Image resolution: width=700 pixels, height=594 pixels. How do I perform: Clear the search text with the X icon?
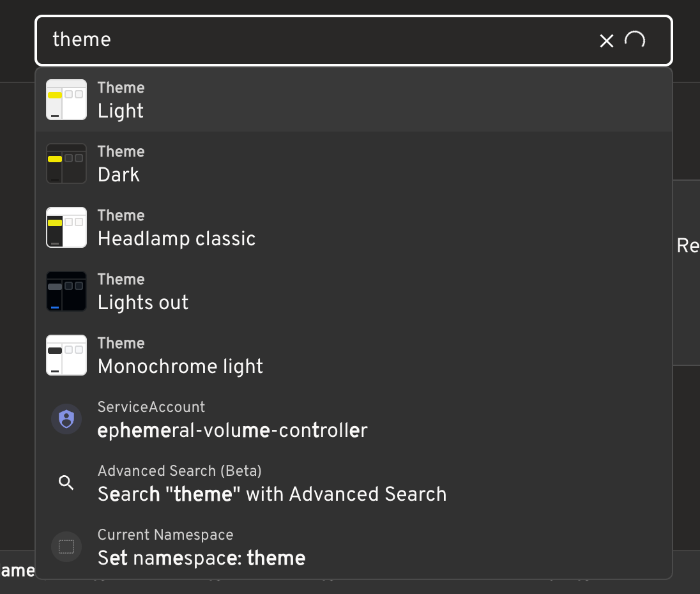coord(606,41)
